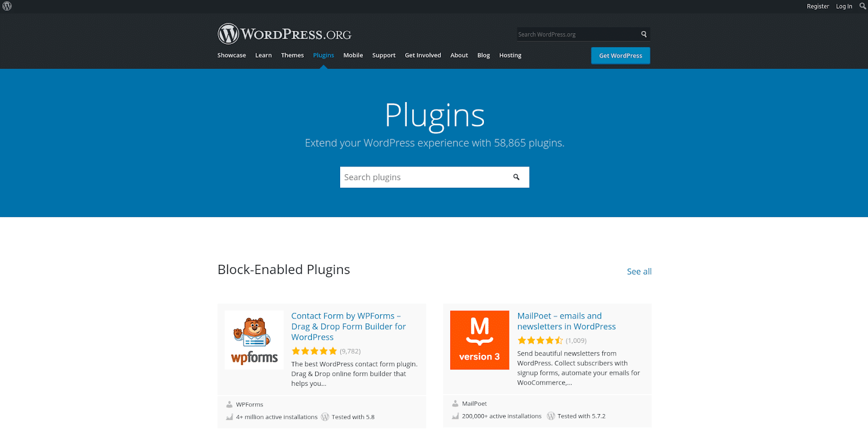Image resolution: width=868 pixels, height=439 pixels.
Task: Click the MailPoet author name
Action: point(475,404)
